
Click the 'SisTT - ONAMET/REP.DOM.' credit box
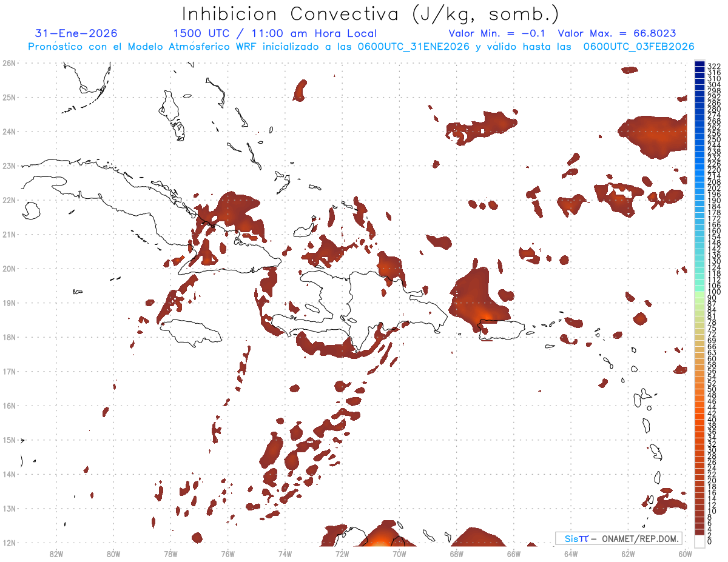pos(618,538)
